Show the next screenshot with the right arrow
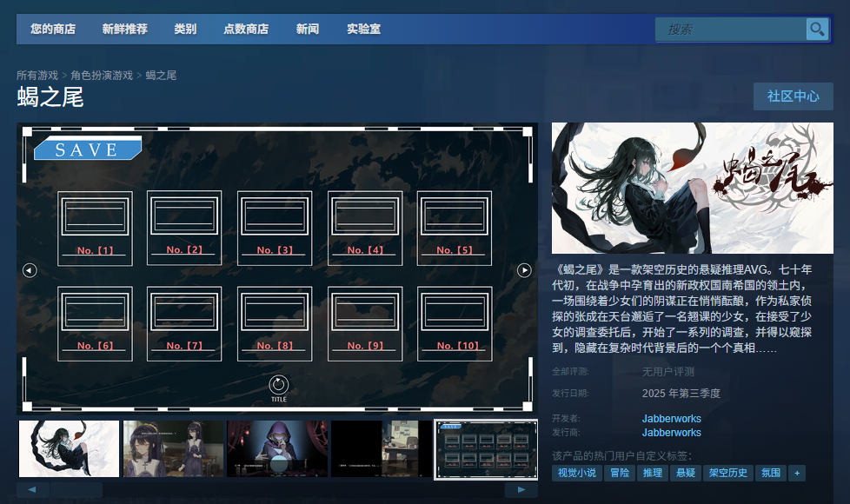 coord(525,270)
